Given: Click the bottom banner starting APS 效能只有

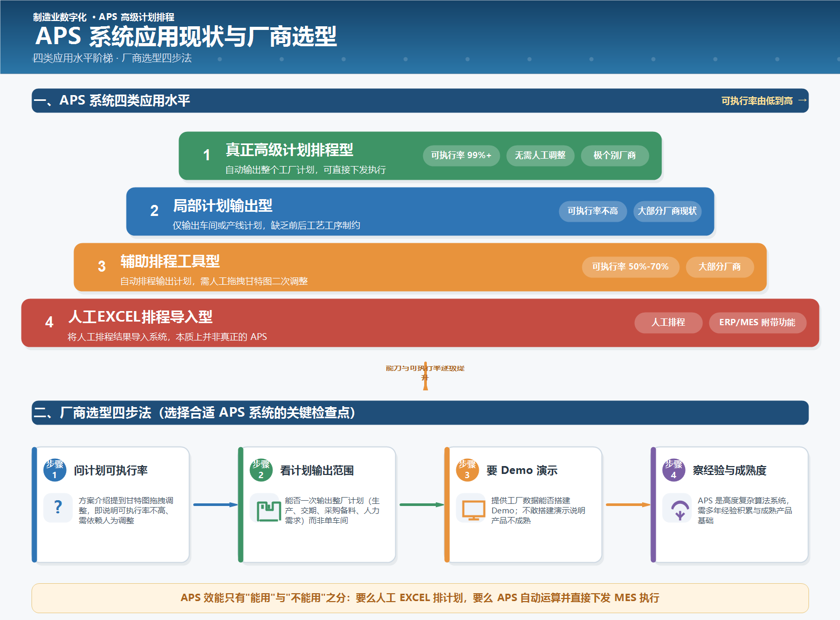Looking at the screenshot, I should [420, 598].
